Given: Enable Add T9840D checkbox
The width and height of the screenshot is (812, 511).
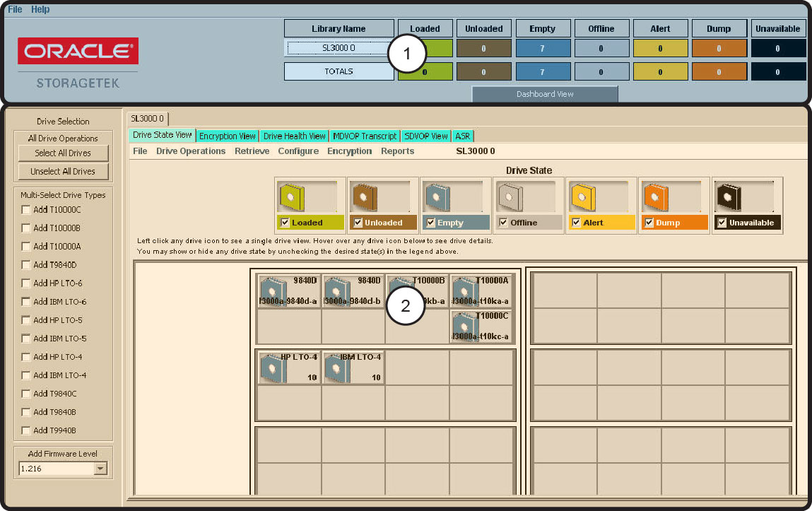Looking at the screenshot, I should tap(26, 264).
